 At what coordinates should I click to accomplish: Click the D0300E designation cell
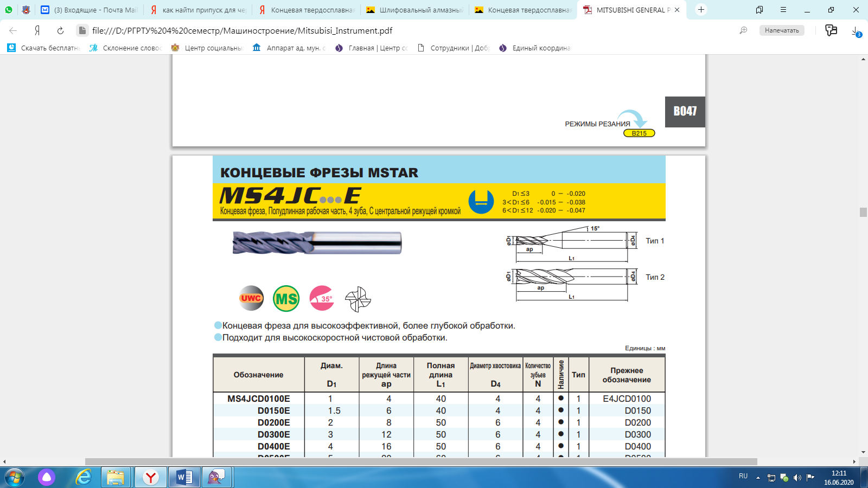274,434
